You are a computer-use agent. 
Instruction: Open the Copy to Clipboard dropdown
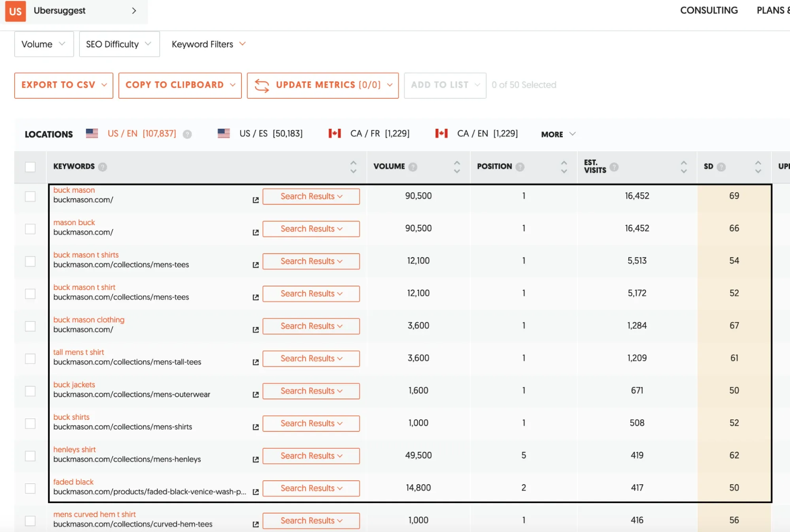180,85
